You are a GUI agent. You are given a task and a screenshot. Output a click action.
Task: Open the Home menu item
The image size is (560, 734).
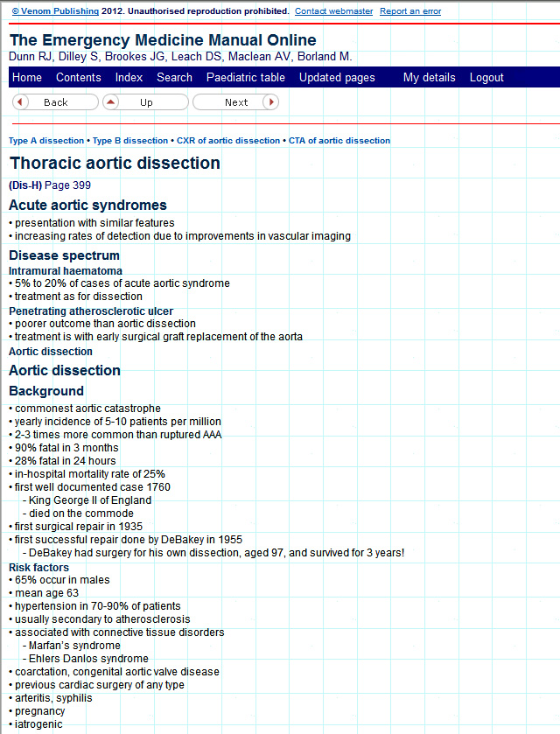(27, 77)
